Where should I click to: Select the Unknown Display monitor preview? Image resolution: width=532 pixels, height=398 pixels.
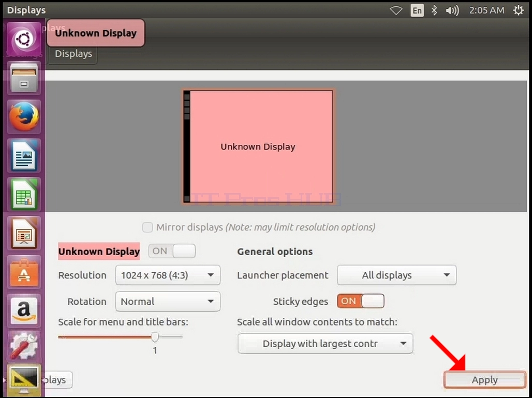(x=258, y=146)
